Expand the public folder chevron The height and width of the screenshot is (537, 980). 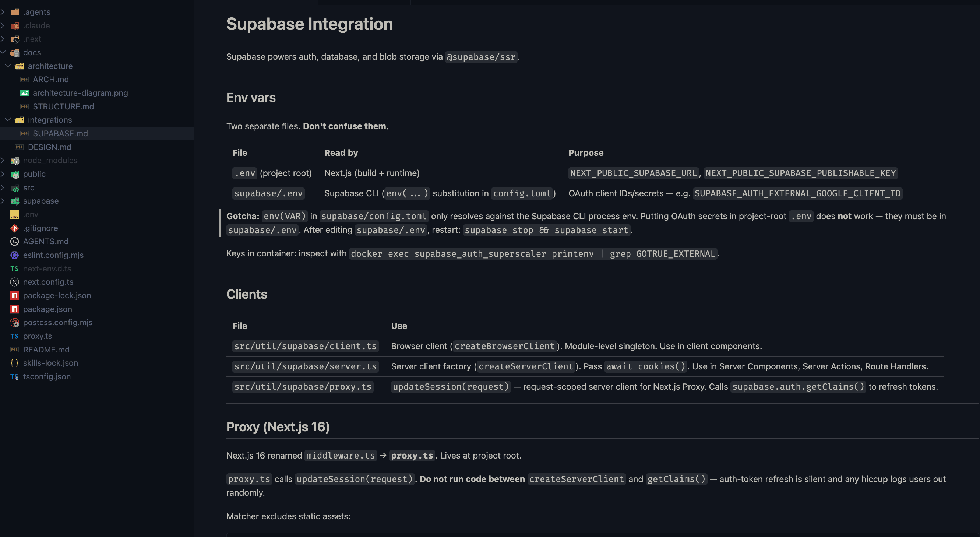pyautogui.click(x=3, y=174)
